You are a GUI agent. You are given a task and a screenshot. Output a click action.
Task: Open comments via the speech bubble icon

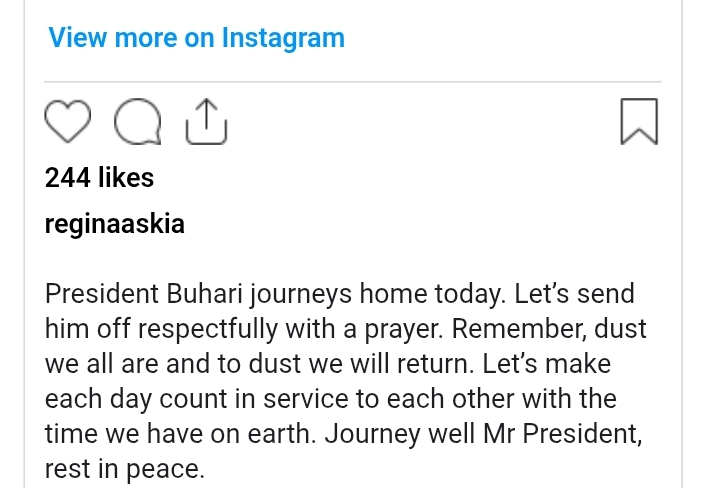[138, 122]
